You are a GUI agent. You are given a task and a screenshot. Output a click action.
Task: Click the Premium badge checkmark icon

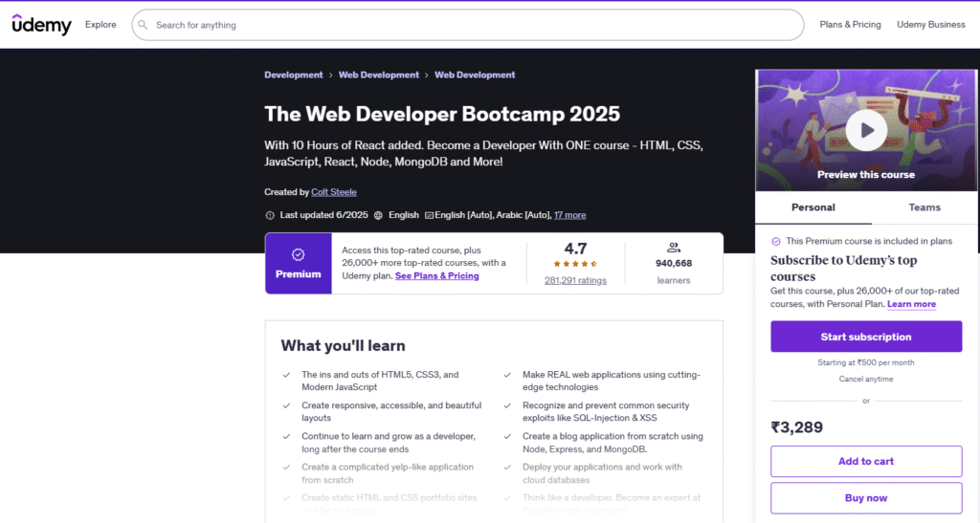click(x=299, y=254)
